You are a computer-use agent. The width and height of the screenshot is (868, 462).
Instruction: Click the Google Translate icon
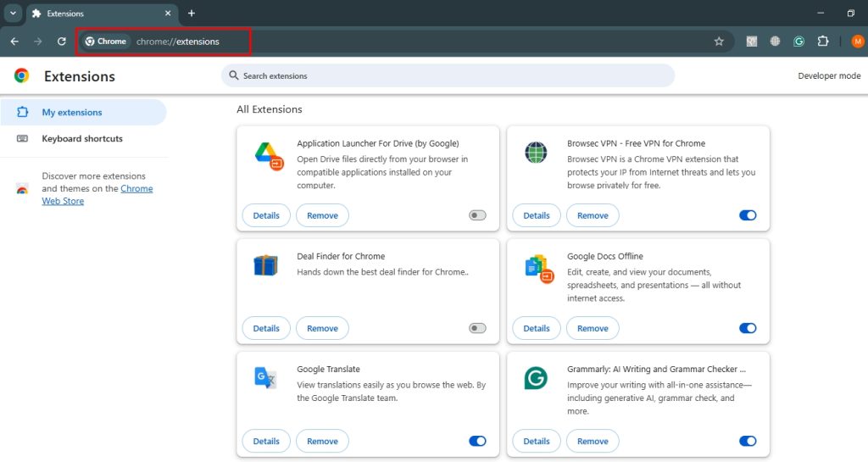(265, 378)
